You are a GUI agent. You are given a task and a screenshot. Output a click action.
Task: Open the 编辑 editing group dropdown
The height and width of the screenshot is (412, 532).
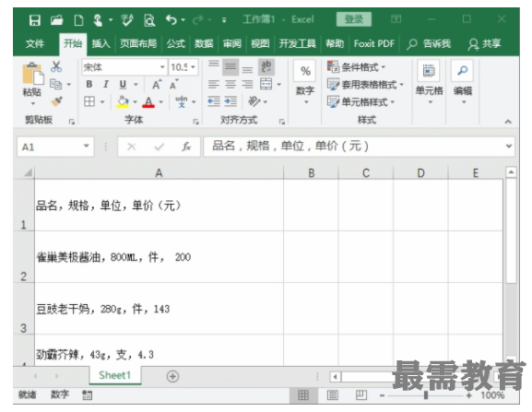(463, 81)
